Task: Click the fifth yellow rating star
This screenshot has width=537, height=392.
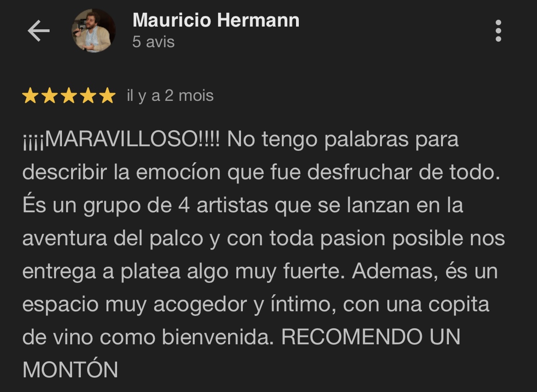Action: pyautogui.click(x=107, y=95)
